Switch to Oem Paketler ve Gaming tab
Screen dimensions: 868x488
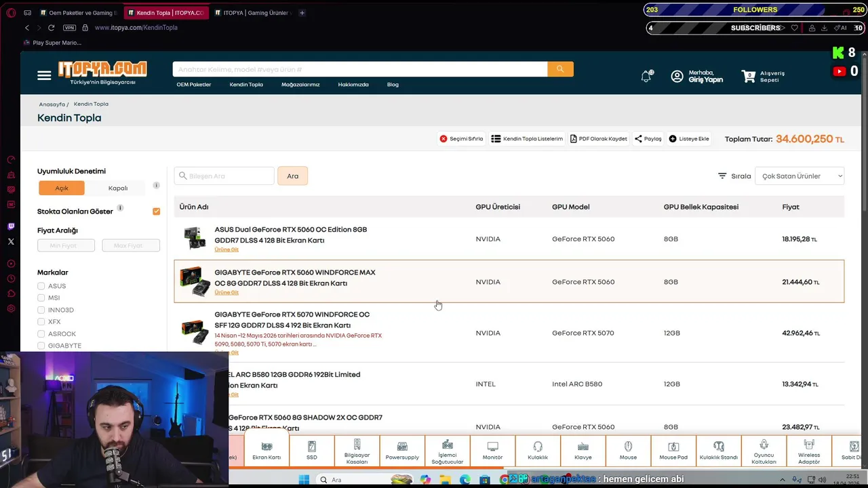pos(78,13)
